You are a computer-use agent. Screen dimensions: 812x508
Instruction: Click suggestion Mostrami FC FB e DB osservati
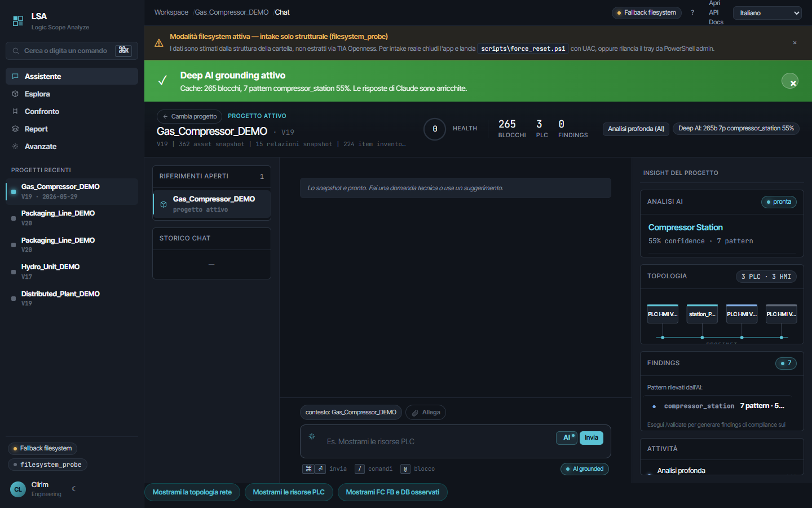[x=392, y=492]
